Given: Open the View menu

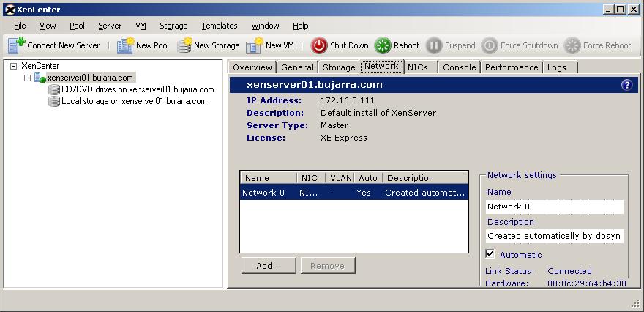Looking at the screenshot, I should (x=48, y=26).
